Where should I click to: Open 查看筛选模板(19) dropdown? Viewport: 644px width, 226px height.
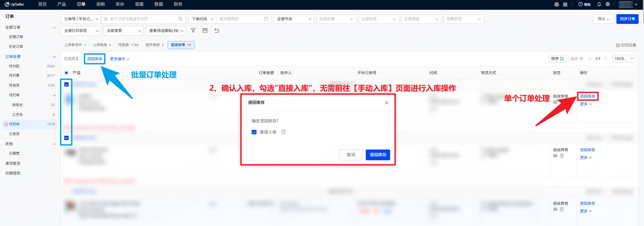click(166, 31)
